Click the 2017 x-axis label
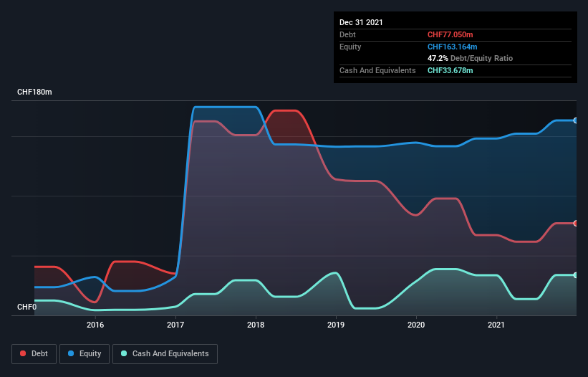Image resolution: width=588 pixels, height=377 pixels. pos(175,325)
